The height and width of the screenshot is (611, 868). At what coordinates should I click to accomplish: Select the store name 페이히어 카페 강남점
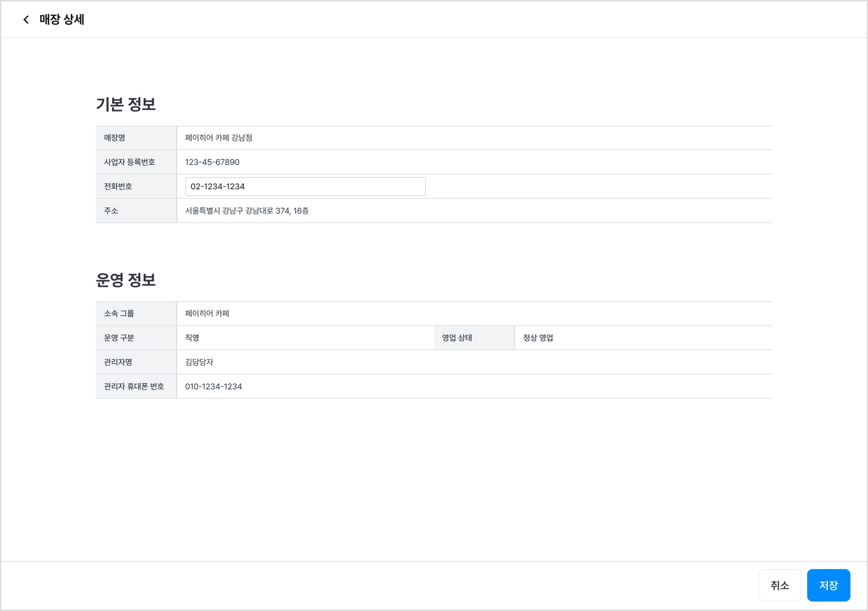[219, 138]
